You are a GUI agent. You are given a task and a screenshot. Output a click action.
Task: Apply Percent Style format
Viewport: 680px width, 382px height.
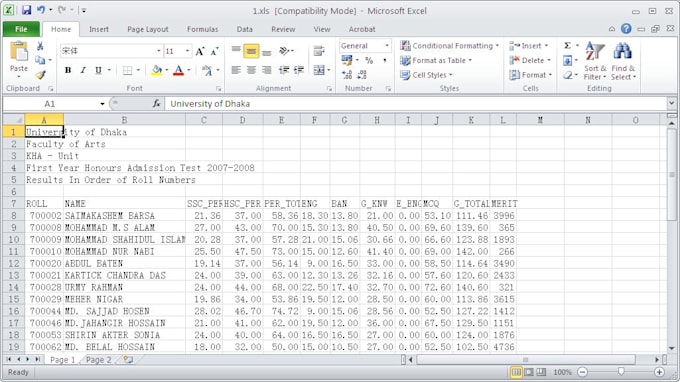(369, 61)
